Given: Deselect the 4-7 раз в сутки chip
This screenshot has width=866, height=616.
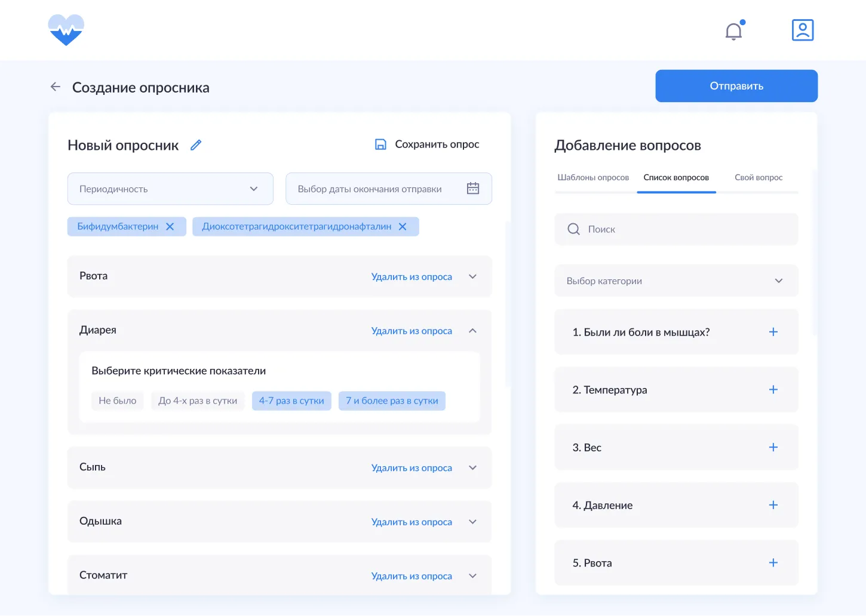Looking at the screenshot, I should point(291,401).
